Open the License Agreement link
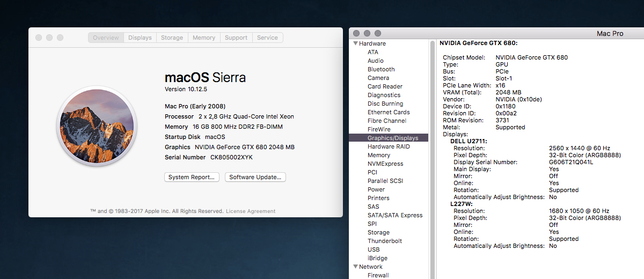The width and height of the screenshot is (644, 279). click(251, 211)
